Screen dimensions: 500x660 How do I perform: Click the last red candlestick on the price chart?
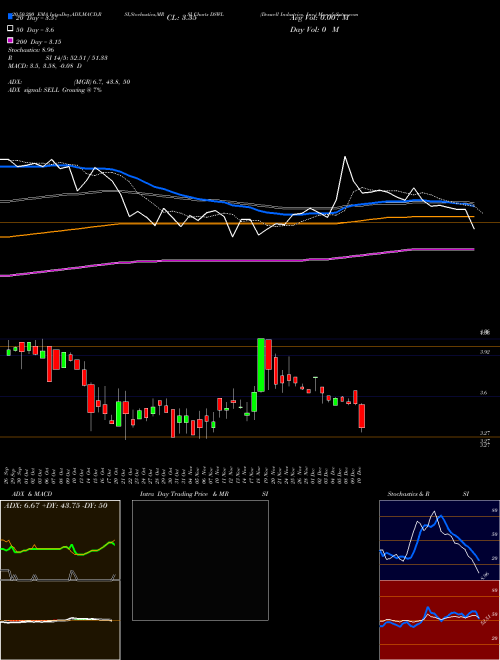tap(362, 416)
